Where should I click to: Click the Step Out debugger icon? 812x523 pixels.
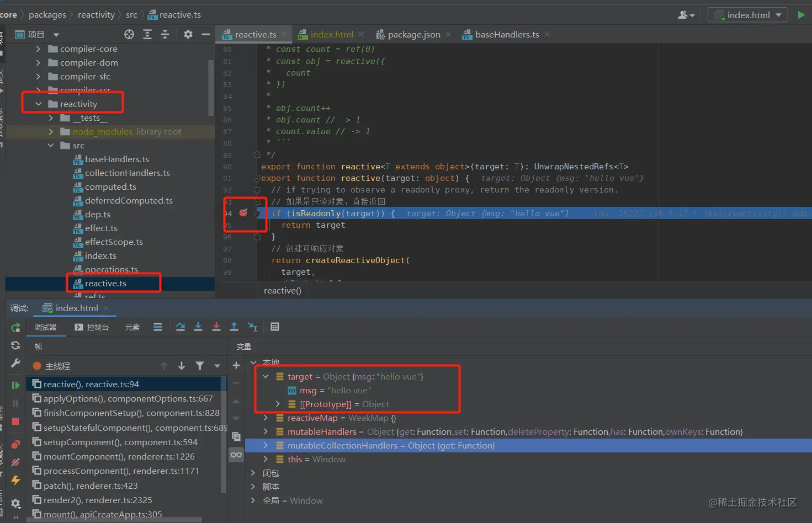point(234,327)
